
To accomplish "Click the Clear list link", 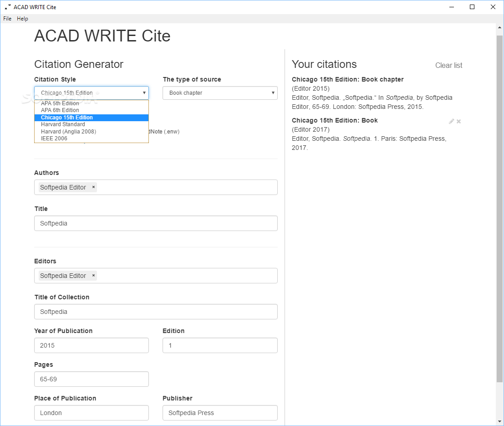I will pyautogui.click(x=448, y=65).
